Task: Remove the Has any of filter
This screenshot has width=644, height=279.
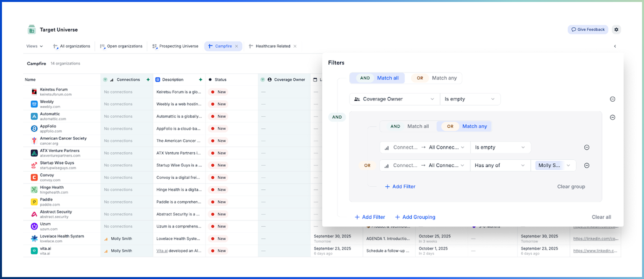Action: tap(587, 166)
